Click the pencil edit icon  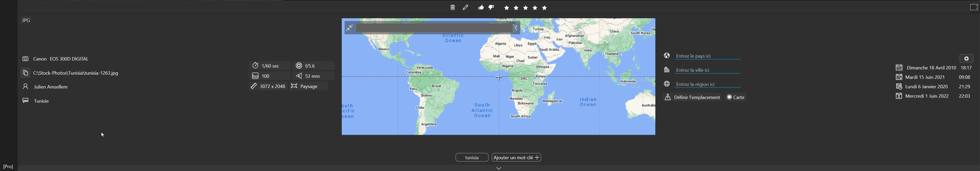click(466, 8)
